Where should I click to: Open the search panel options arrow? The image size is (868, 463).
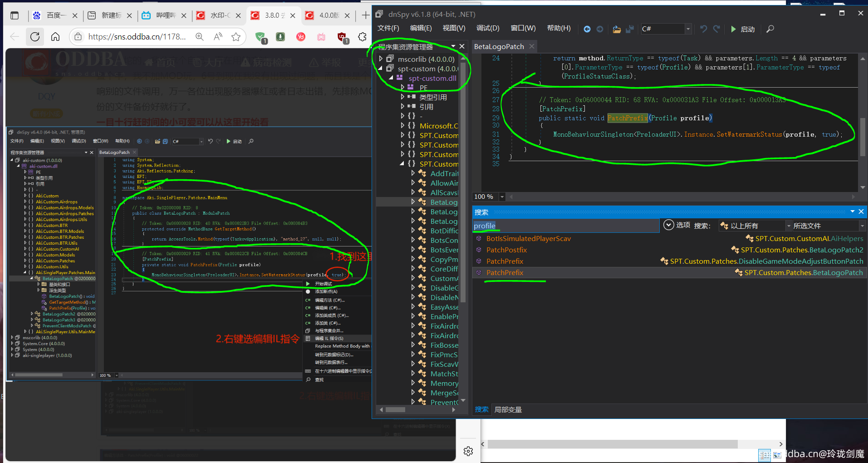852,212
